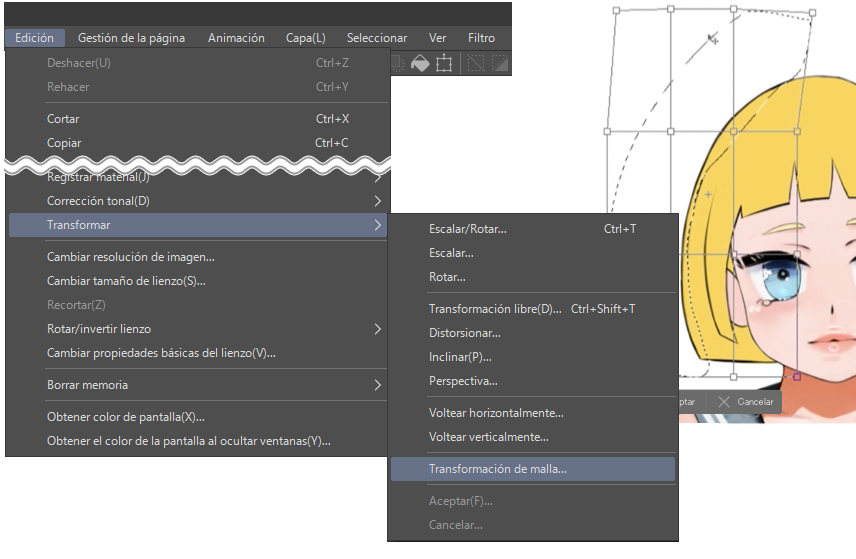Viewport: 856px width, 559px height.
Task: Click the Invert selection toolbar icon
Action: click(x=499, y=63)
